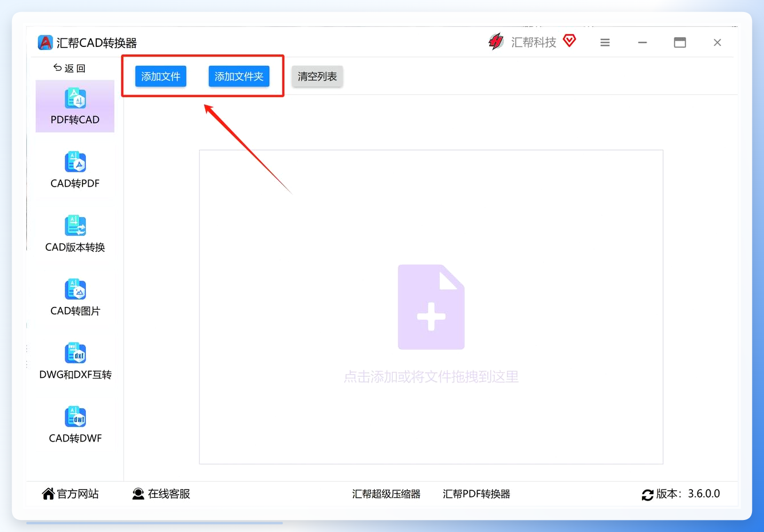Click the home icon for 官方网站

pos(48,494)
